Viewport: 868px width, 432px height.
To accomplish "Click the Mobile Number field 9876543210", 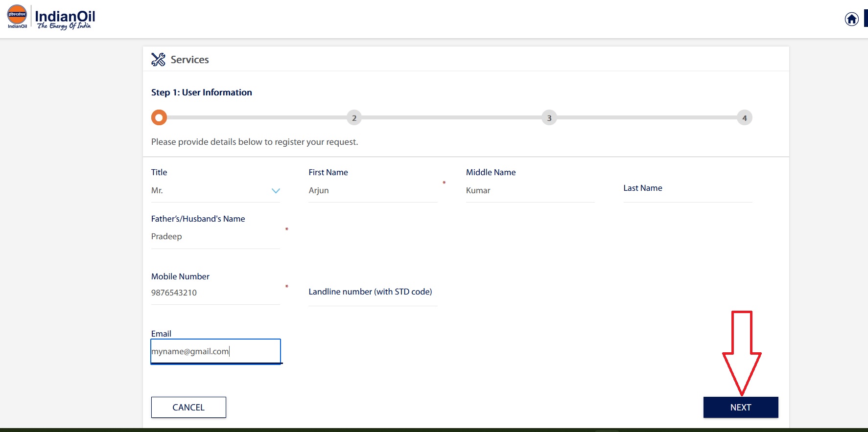I will 215,293.
